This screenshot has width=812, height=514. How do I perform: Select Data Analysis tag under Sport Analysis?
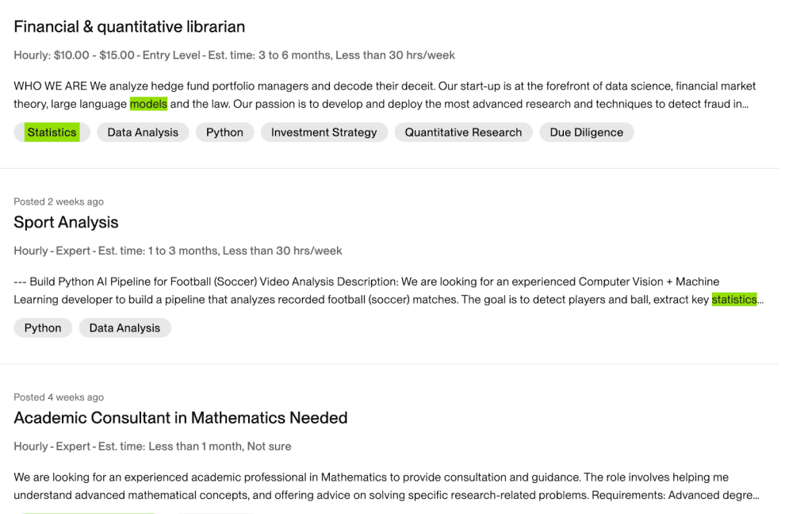tap(124, 328)
